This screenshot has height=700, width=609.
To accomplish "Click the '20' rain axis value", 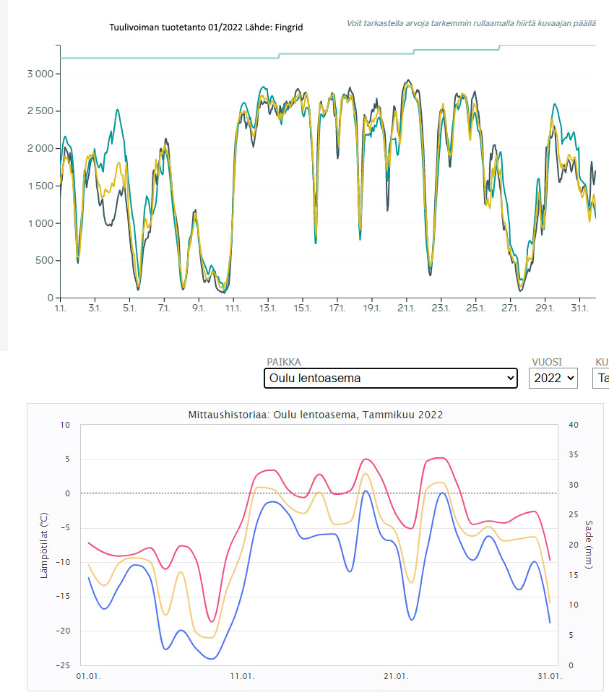I will (x=574, y=545).
